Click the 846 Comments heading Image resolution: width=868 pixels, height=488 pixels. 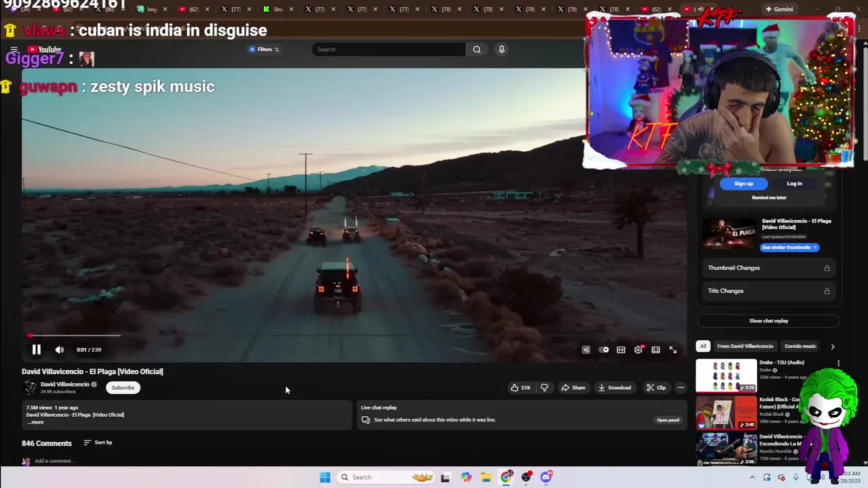click(47, 443)
